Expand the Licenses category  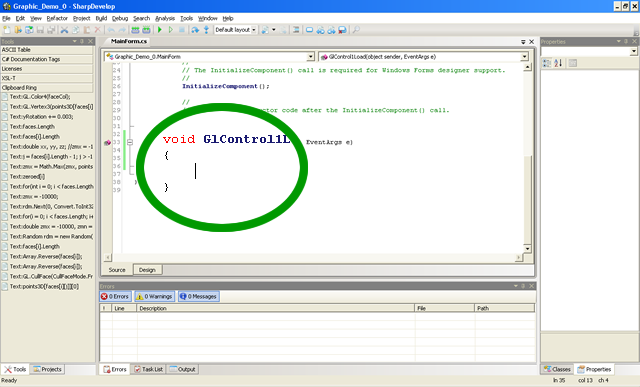(x=47, y=69)
